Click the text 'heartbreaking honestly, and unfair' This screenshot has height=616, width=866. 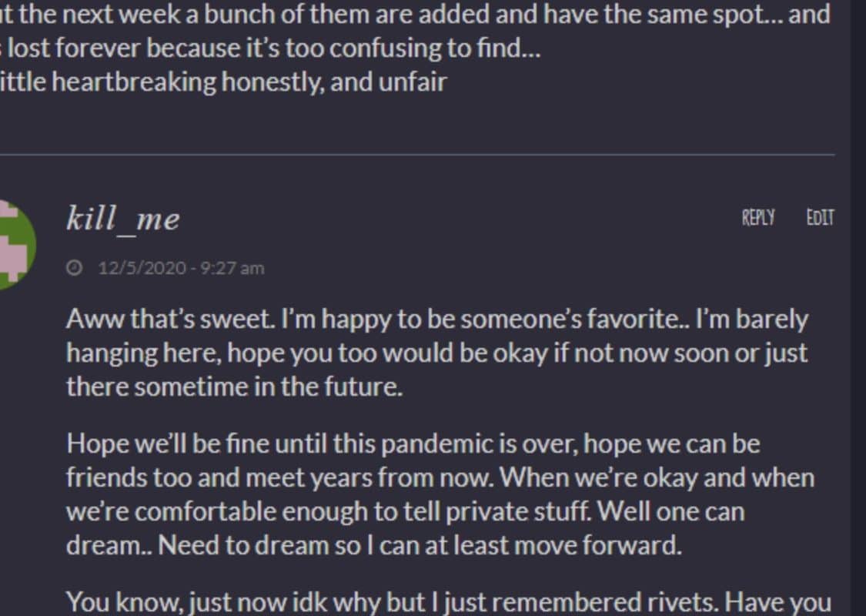[223, 82]
